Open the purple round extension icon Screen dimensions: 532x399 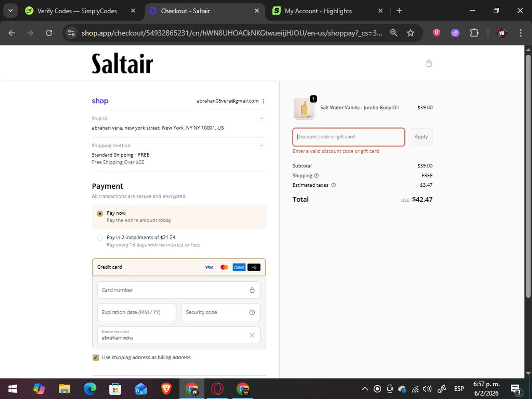(x=455, y=33)
